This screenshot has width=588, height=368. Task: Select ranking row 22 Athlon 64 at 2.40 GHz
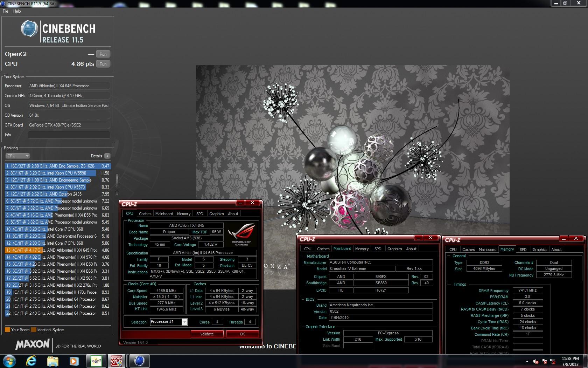[58, 313]
